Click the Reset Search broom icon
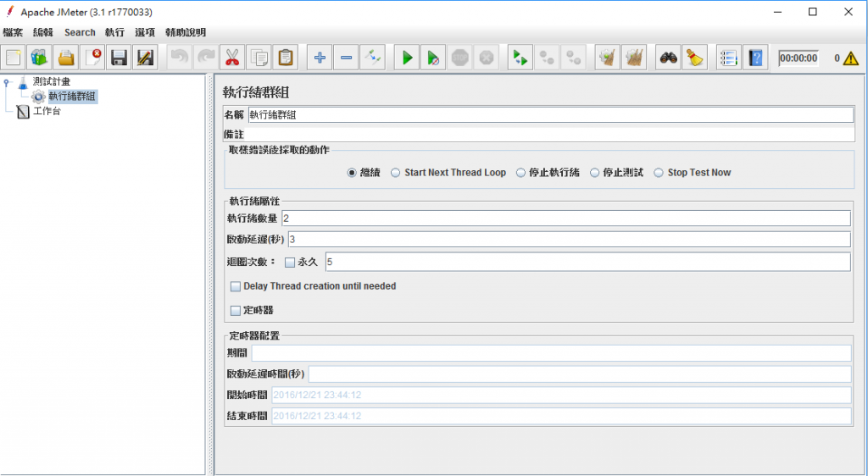Viewport: 868px width, 476px height. (x=695, y=58)
